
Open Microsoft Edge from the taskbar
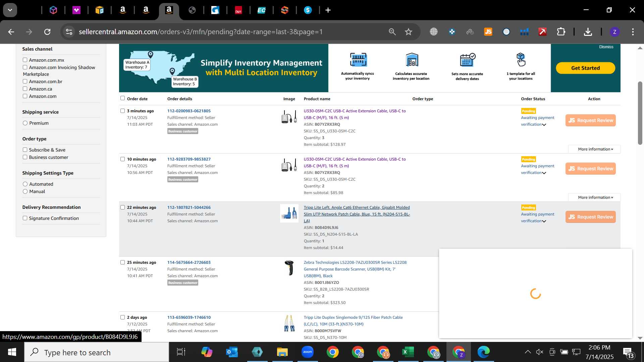pos(483,352)
